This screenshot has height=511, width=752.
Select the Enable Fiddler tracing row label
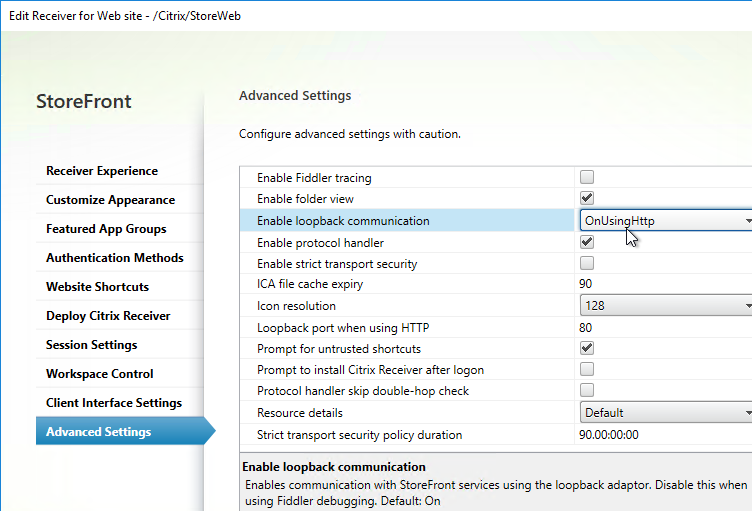pos(314,178)
